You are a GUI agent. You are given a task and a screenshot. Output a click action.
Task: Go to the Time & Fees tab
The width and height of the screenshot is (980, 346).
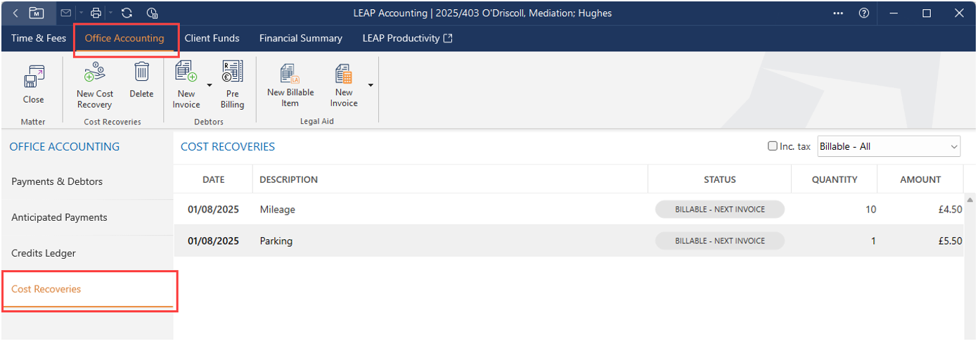pyautogui.click(x=39, y=38)
